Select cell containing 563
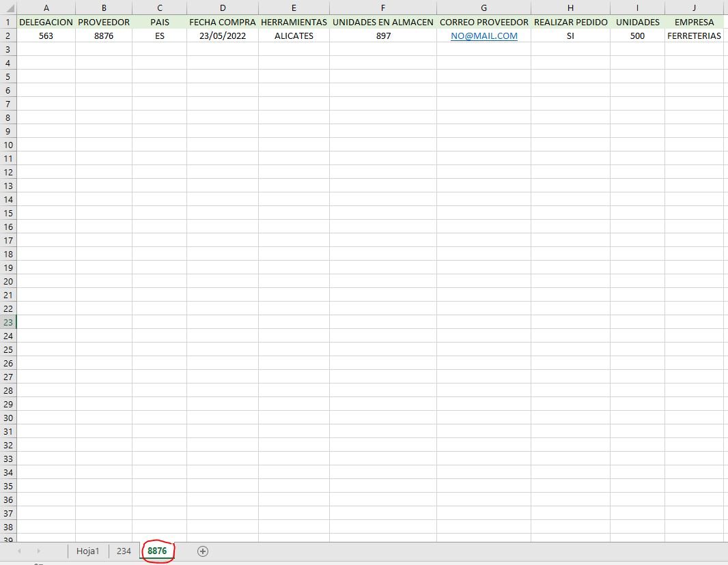728x565 pixels. 46,35
